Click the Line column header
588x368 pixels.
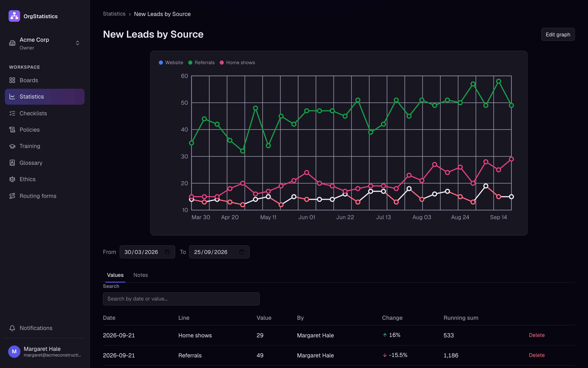[184, 318]
